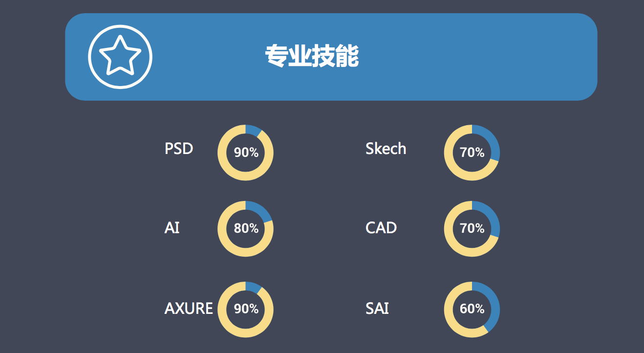Click the 60% value in SAI chart

click(x=472, y=309)
